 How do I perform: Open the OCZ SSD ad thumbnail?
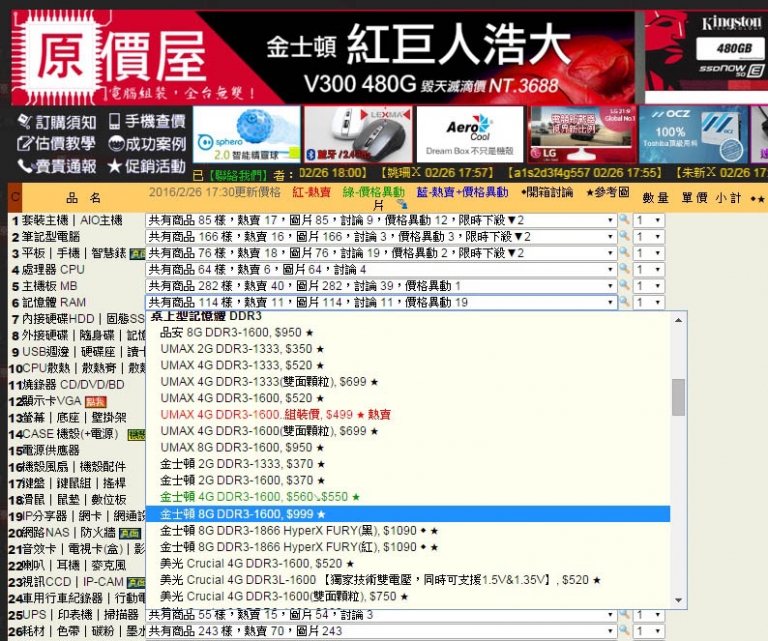pos(694,135)
